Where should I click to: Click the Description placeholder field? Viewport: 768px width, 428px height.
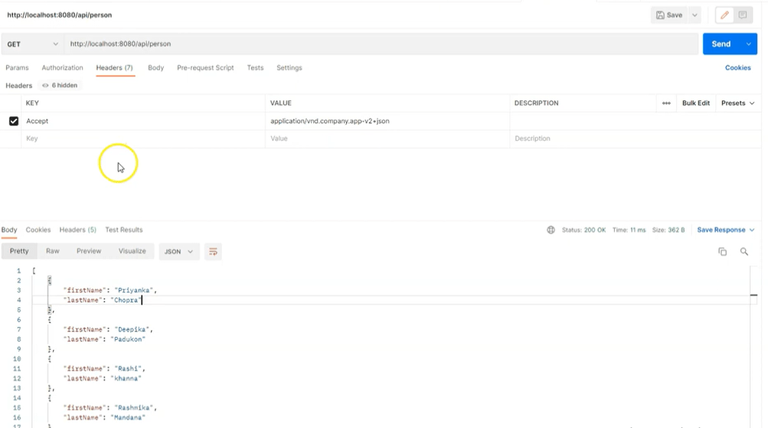635,139
